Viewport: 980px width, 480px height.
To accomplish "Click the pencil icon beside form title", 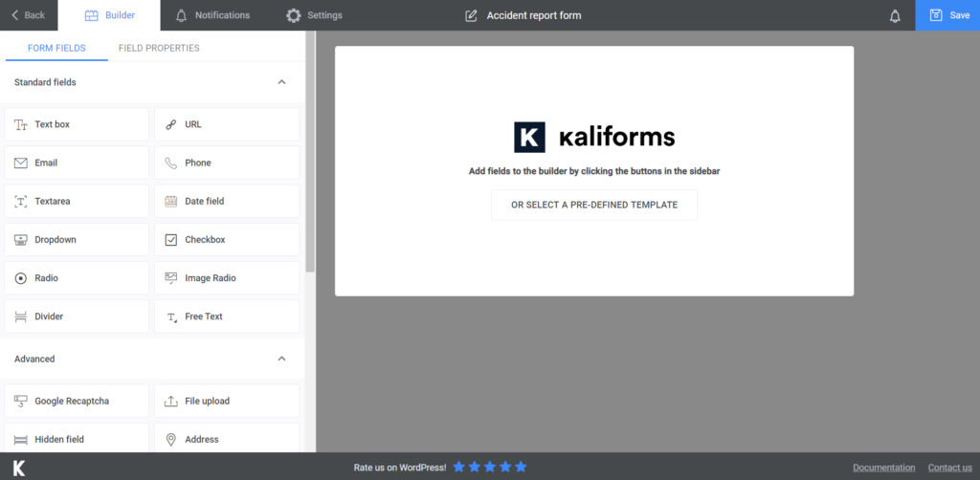I will tap(471, 15).
